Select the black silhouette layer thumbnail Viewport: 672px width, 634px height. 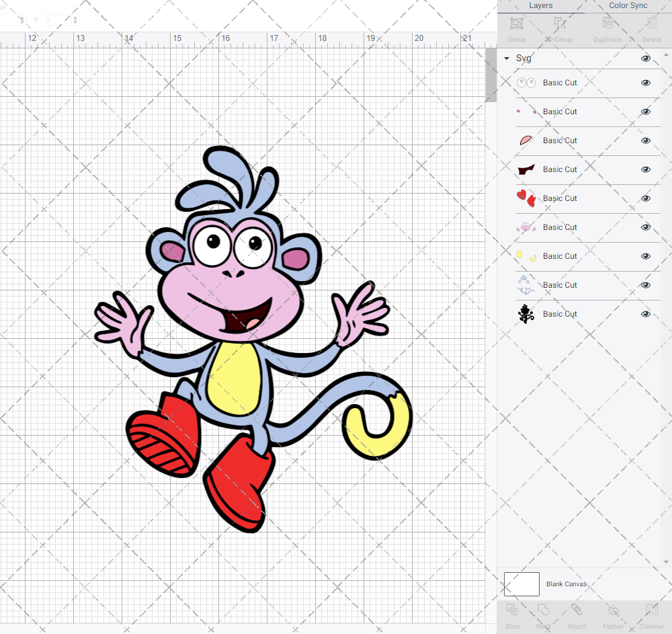pyautogui.click(x=526, y=314)
